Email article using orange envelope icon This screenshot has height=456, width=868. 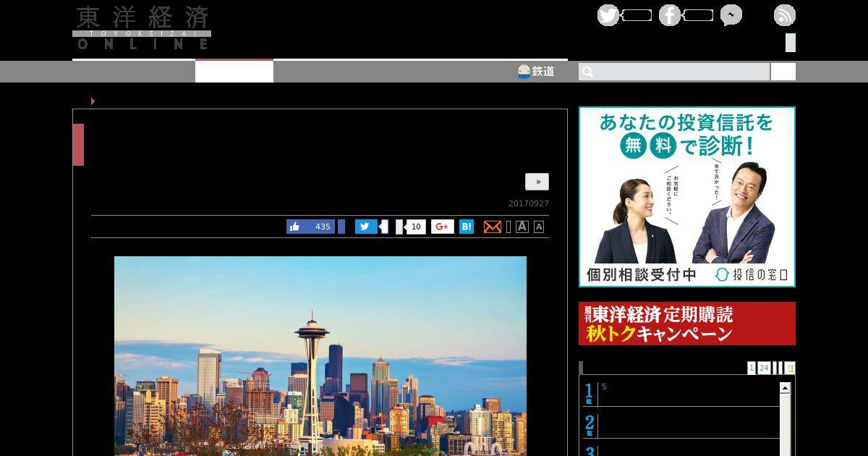click(492, 227)
